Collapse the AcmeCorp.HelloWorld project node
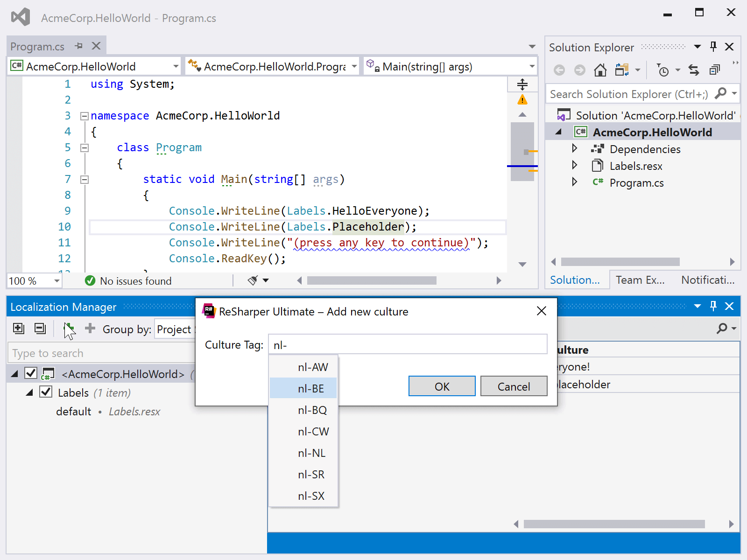The image size is (747, 560). (x=558, y=132)
